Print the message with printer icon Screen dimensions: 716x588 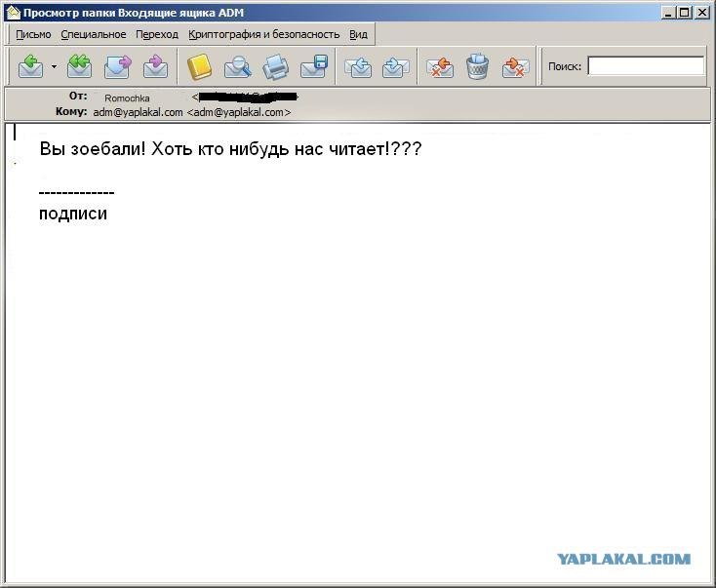coord(276,66)
